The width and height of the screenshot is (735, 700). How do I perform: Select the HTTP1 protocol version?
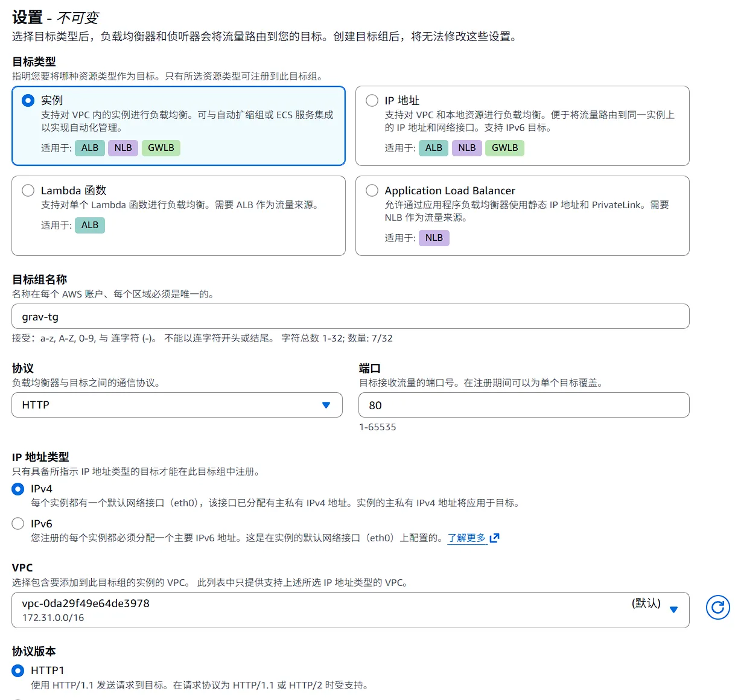pyautogui.click(x=17, y=670)
